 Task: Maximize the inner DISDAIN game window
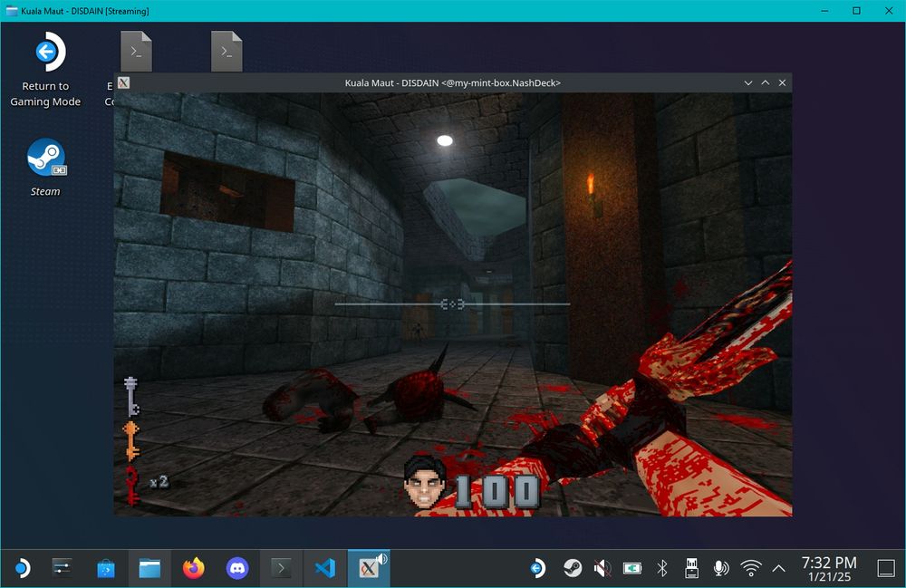tap(765, 82)
